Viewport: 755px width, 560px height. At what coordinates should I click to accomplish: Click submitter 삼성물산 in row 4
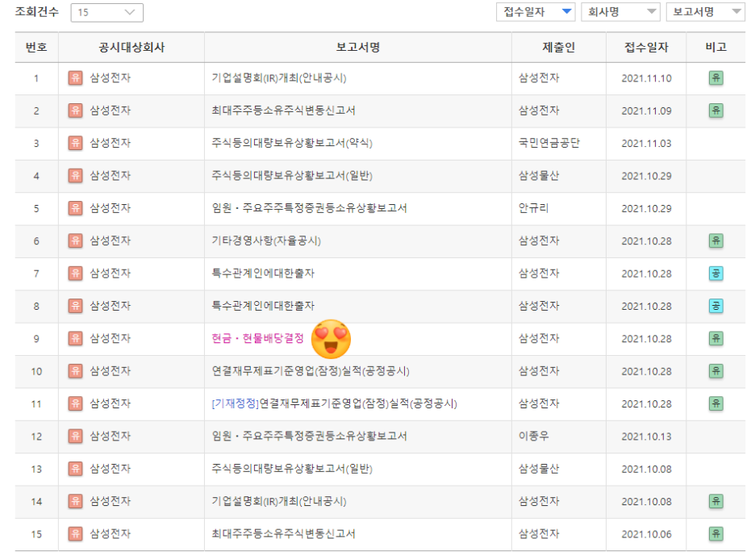tap(539, 176)
